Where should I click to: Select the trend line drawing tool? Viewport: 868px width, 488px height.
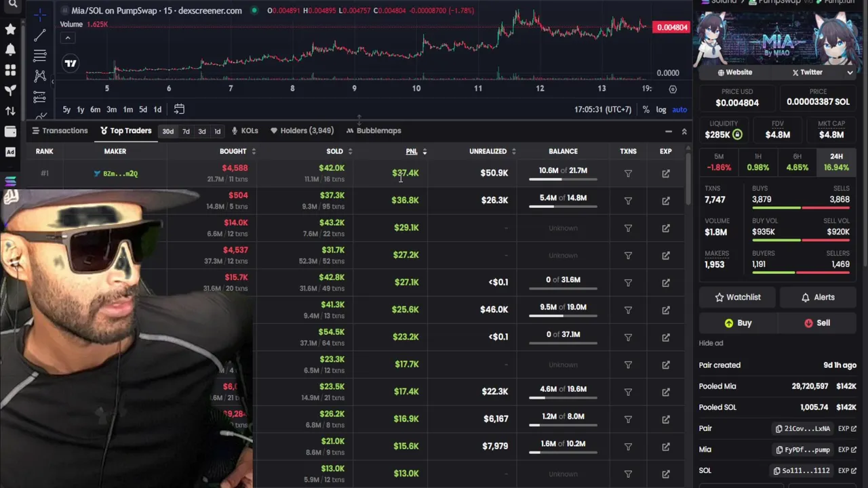coord(40,35)
